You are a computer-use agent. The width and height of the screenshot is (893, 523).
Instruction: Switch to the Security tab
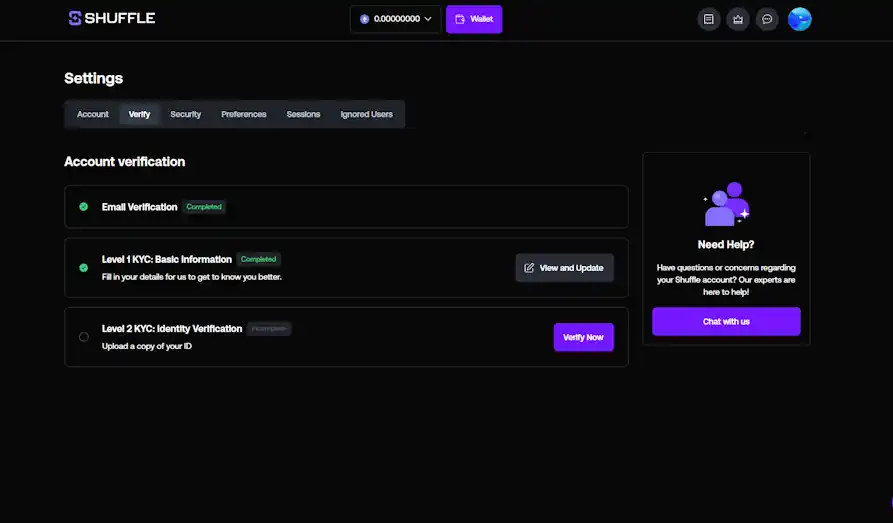pyautogui.click(x=185, y=114)
